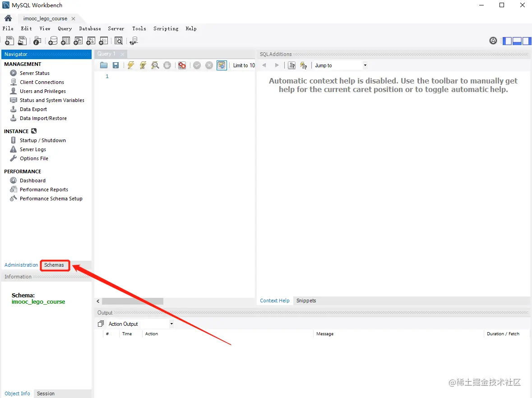
Task: Open Options File
Action: [34, 158]
